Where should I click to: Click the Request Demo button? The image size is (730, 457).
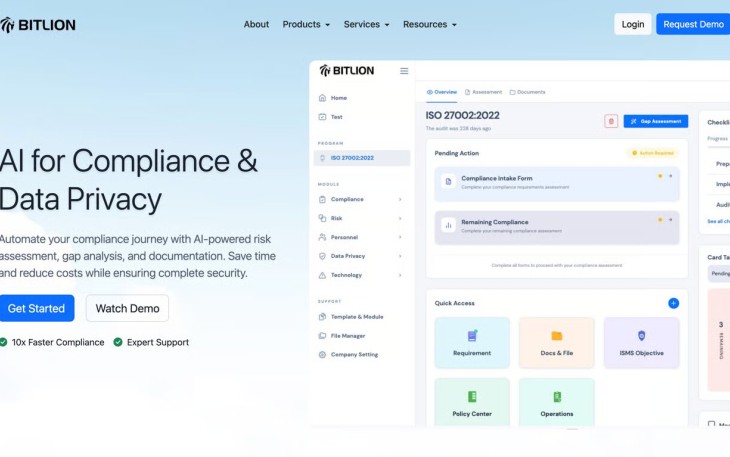click(x=693, y=24)
